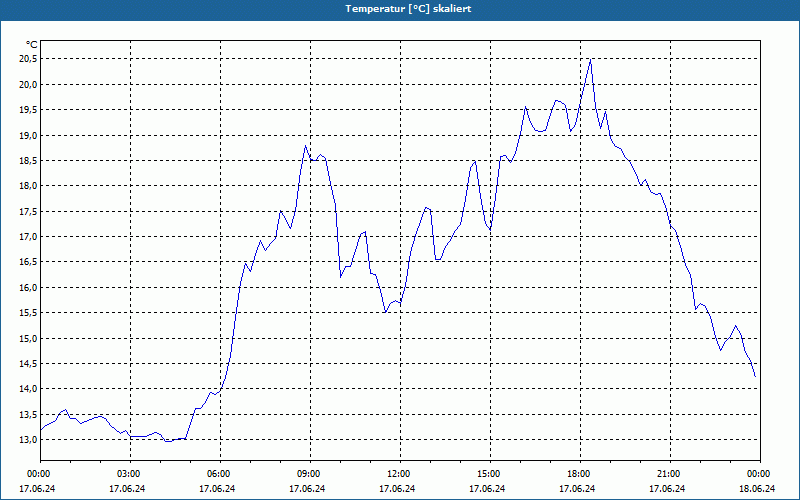Select the 16,0 y-axis label
Screen dimensions: 800x500
point(29,288)
